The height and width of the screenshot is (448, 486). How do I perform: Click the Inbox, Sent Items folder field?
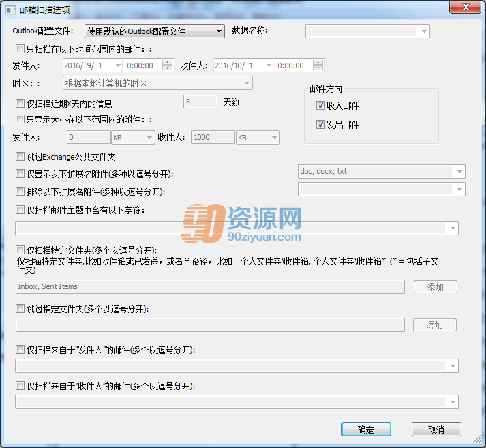pyautogui.click(x=210, y=286)
